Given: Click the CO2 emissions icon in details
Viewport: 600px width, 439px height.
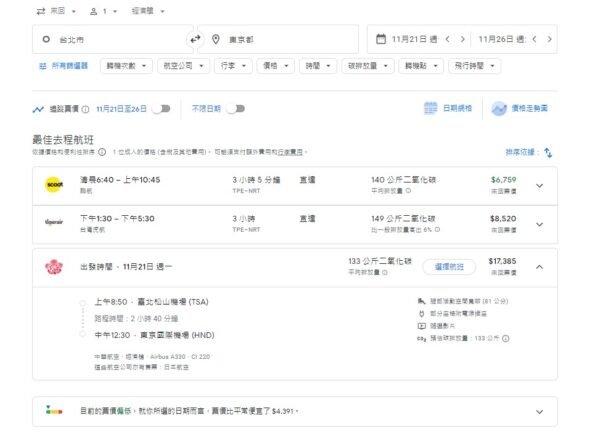Looking at the screenshot, I should [x=421, y=339].
